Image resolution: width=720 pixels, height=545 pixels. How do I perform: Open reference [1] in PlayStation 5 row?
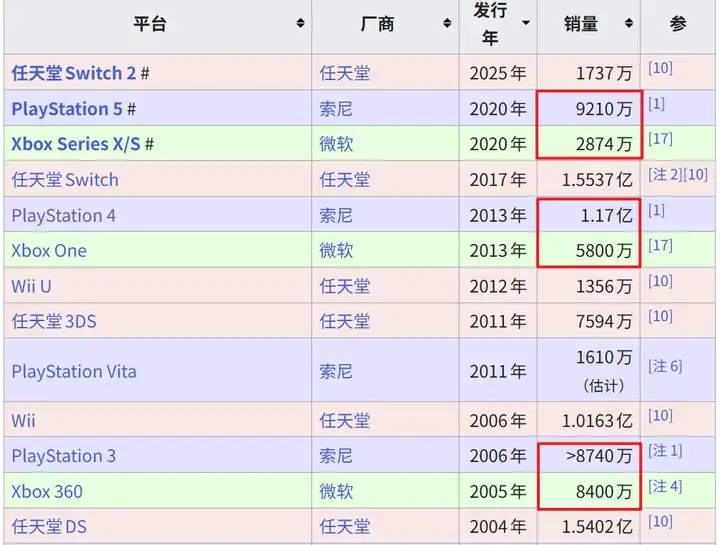656,104
